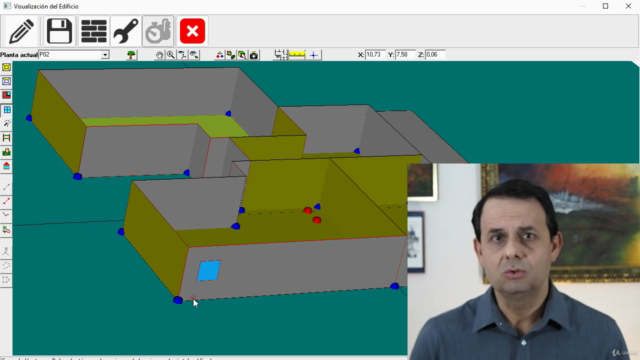The height and width of the screenshot is (360, 640).
Task: Activate the magnifier zoom tool
Action: (x=171, y=55)
